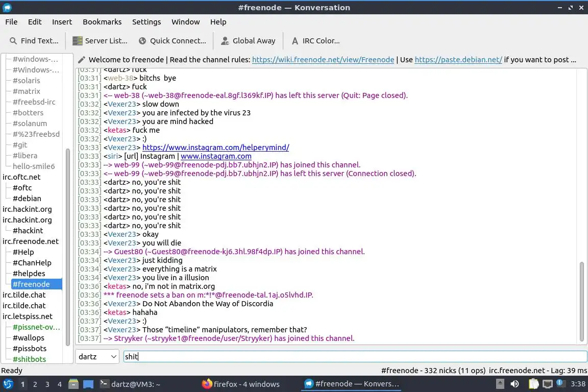The width and height of the screenshot is (588, 392).
Task: Open the wiki.freenode.net topic link
Action: pos(323,60)
